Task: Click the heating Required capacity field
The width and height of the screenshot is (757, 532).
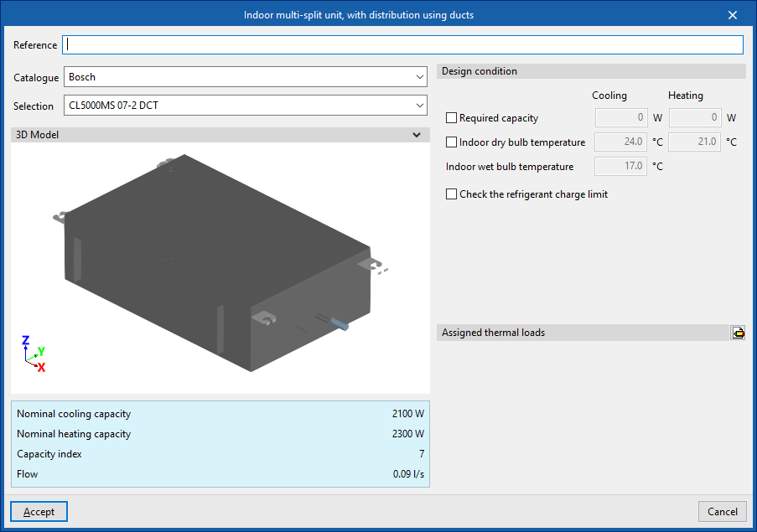Action: point(696,118)
